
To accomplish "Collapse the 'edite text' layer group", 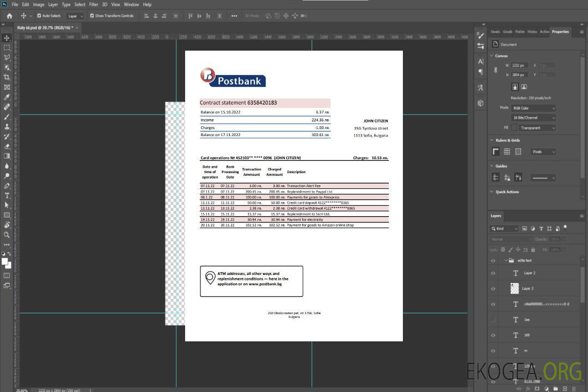I will [506, 260].
